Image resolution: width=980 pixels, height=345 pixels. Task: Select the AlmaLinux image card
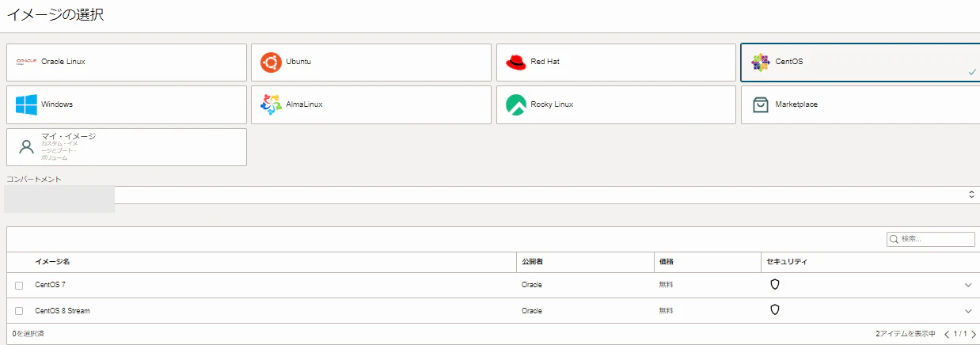(x=371, y=104)
